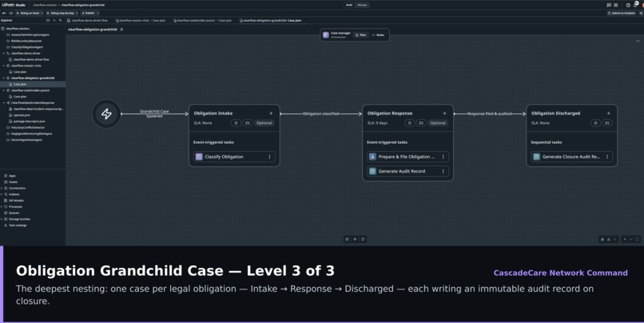Select VectorHypothesisAgent in Explorer

tap(26, 140)
